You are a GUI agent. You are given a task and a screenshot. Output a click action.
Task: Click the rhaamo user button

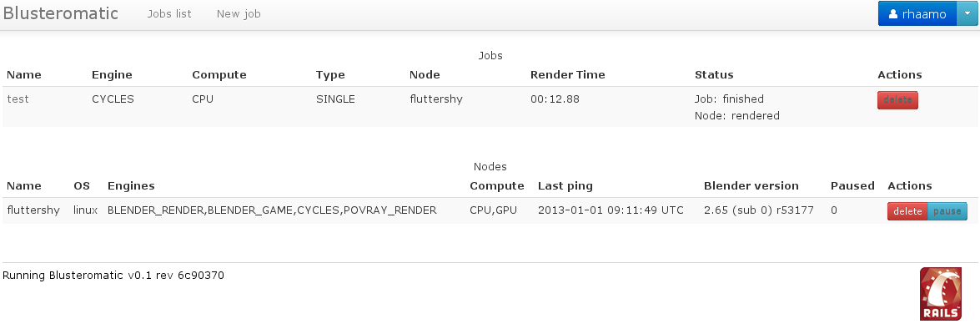coord(917,13)
